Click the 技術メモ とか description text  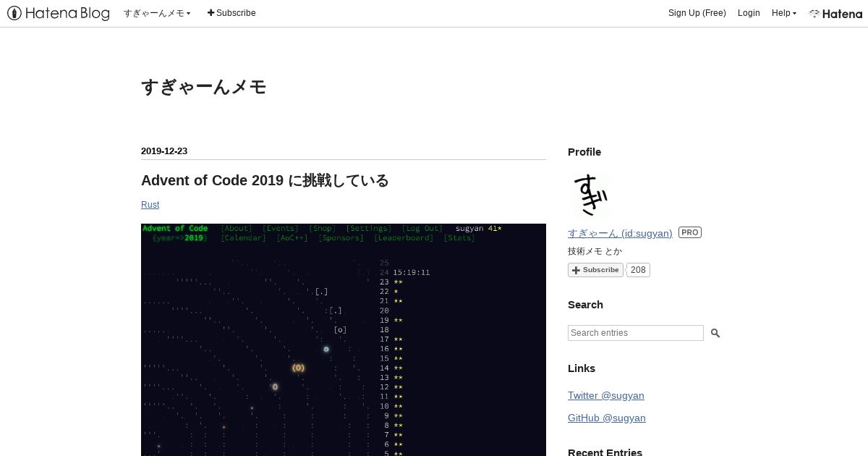(595, 251)
